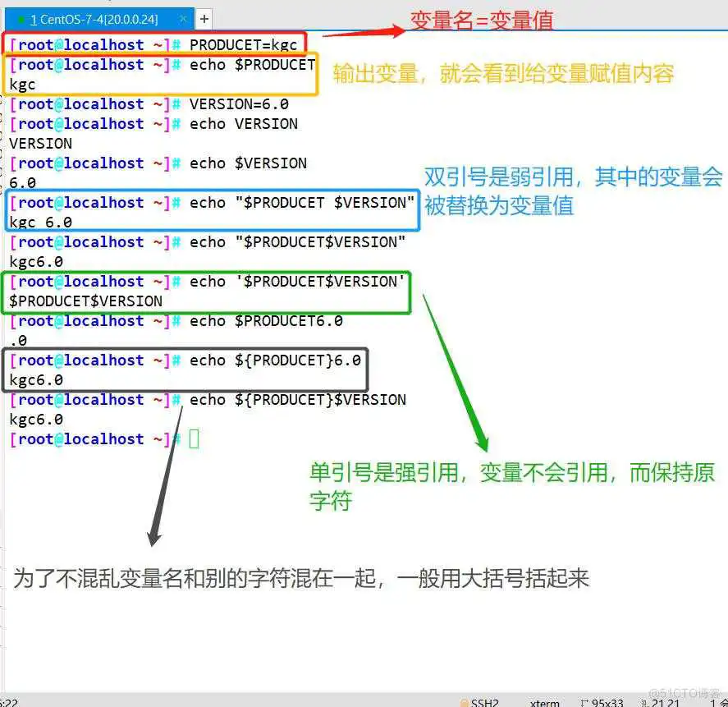
Task: Click the green terminal cursor block
Action: pyautogui.click(x=194, y=439)
